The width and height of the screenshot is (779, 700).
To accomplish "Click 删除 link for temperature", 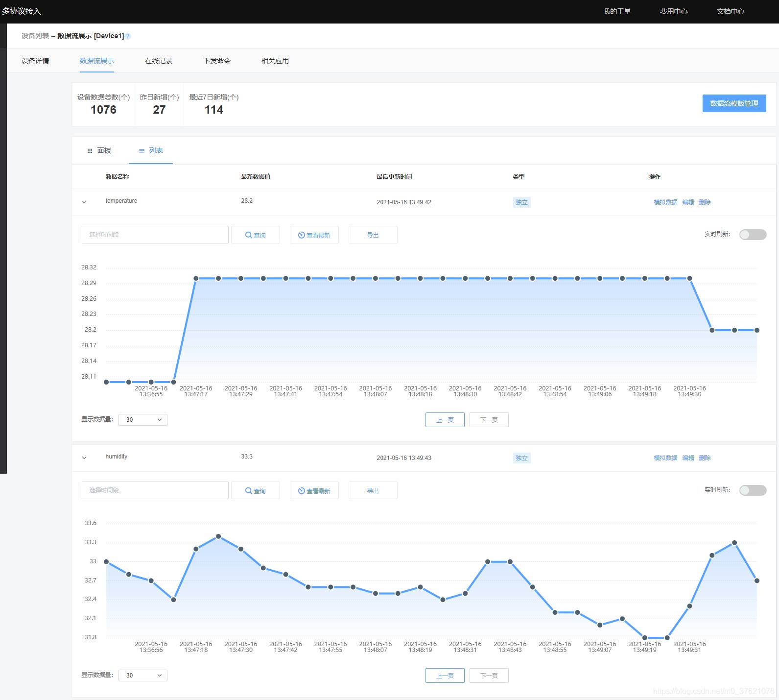I will coord(705,202).
